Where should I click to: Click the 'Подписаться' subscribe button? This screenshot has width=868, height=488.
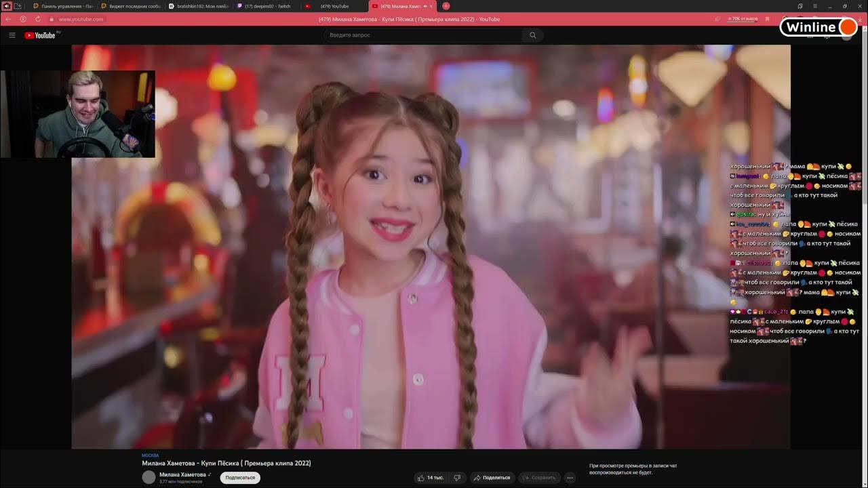coord(240,477)
